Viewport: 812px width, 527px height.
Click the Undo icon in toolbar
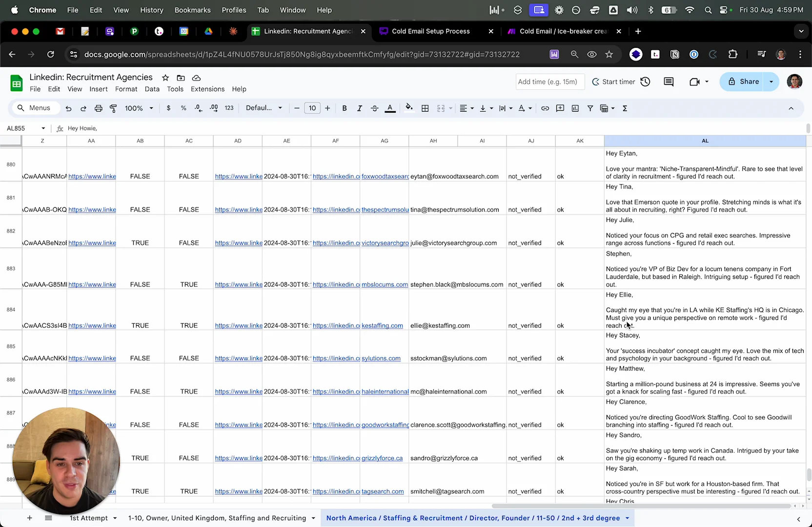(x=68, y=108)
